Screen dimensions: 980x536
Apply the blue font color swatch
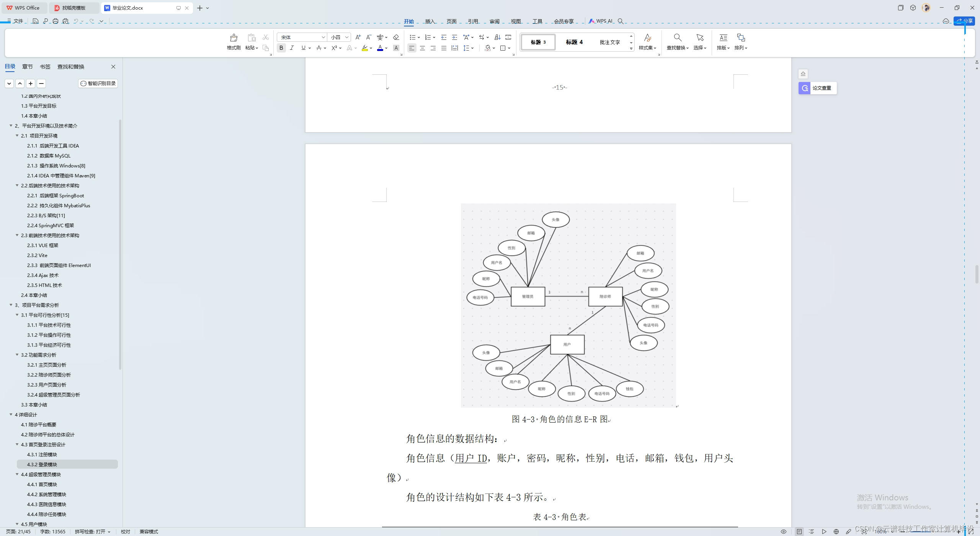pyautogui.click(x=380, y=48)
